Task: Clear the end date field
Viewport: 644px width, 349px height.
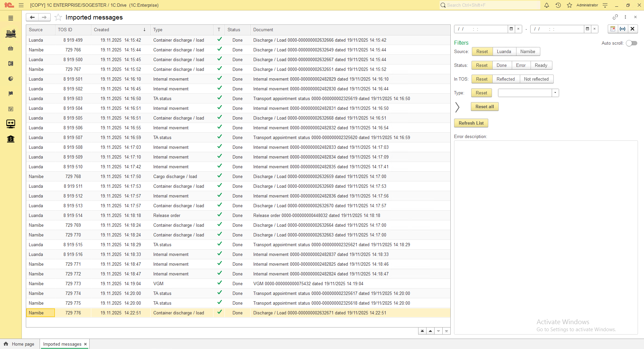Action: click(594, 29)
